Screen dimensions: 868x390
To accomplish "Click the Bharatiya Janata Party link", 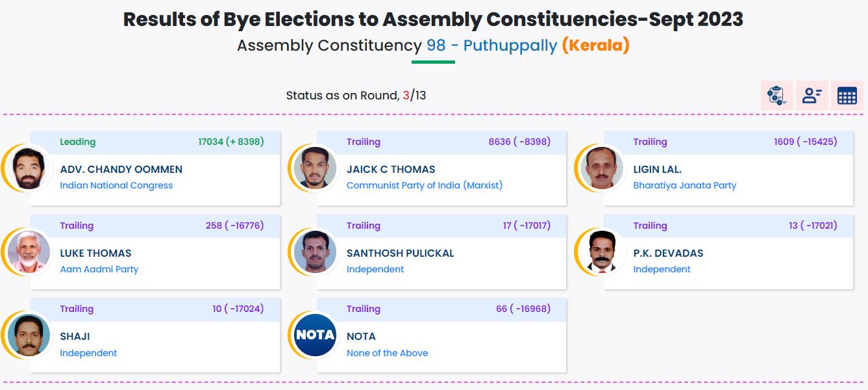I will [685, 185].
